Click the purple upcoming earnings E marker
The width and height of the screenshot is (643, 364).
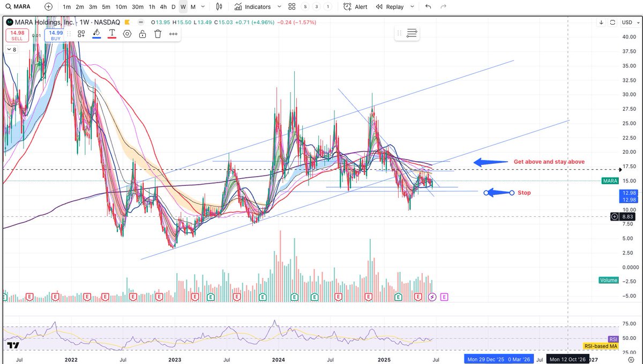point(444,296)
